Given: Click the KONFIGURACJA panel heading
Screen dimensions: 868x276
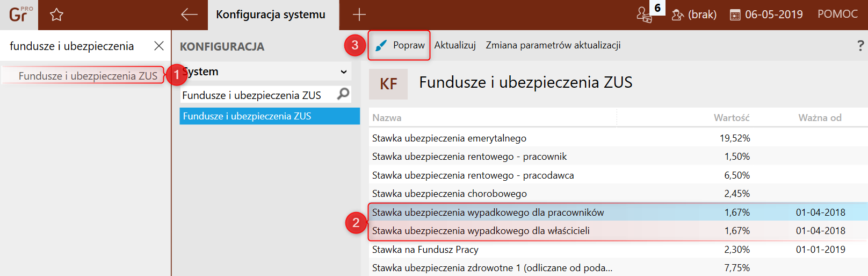Looking at the screenshot, I should tap(222, 47).
